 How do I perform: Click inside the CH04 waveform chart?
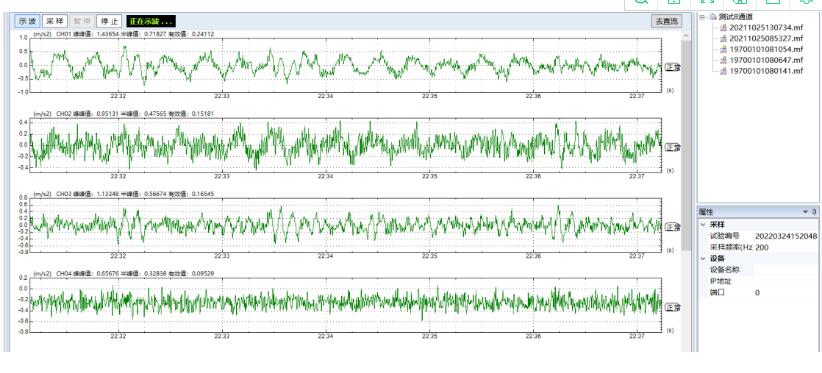click(345, 305)
